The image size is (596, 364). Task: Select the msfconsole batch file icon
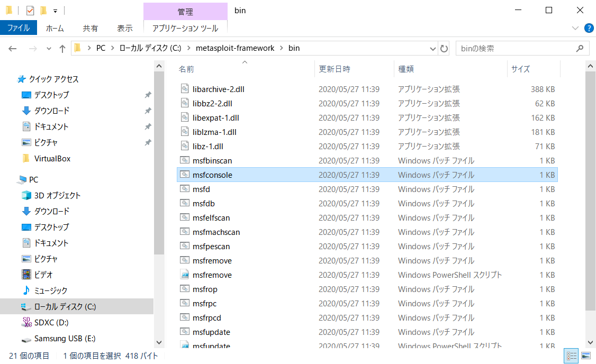coord(185,175)
